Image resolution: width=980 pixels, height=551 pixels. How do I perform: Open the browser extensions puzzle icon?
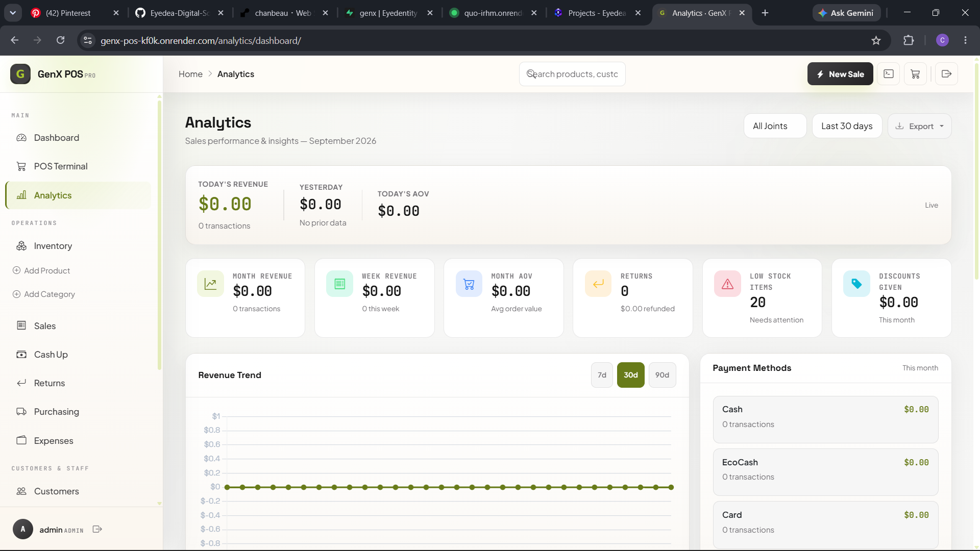point(909,40)
